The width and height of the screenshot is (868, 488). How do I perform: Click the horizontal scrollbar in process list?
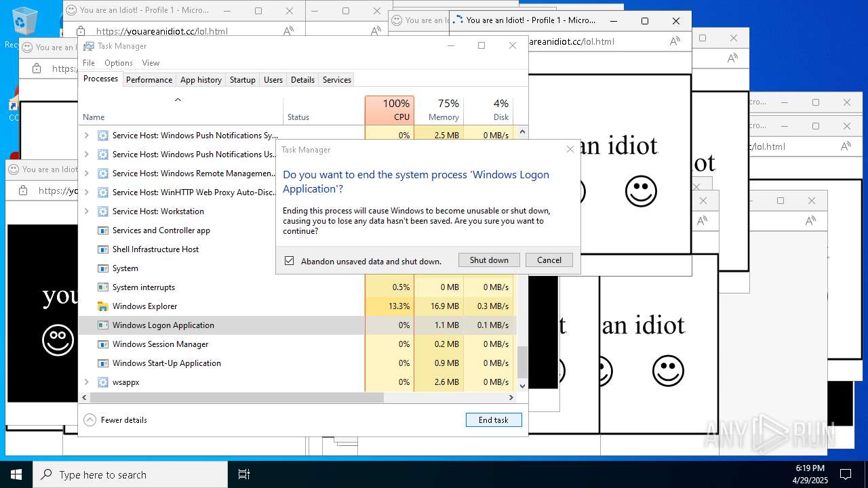[237, 398]
